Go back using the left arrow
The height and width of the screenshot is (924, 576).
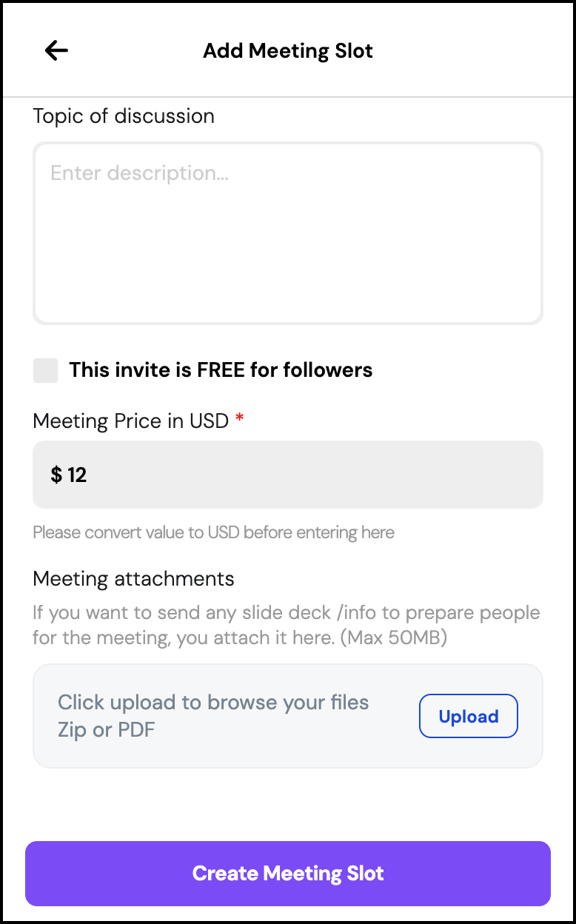56,50
